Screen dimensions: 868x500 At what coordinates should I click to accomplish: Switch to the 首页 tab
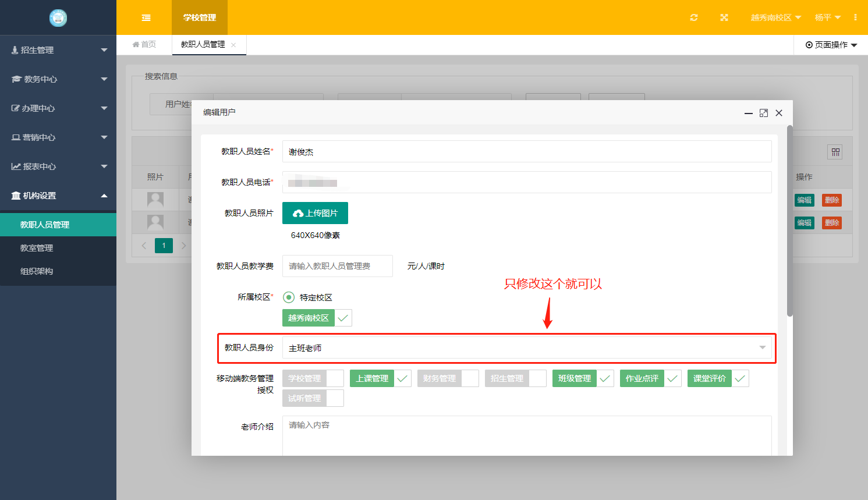coord(144,45)
